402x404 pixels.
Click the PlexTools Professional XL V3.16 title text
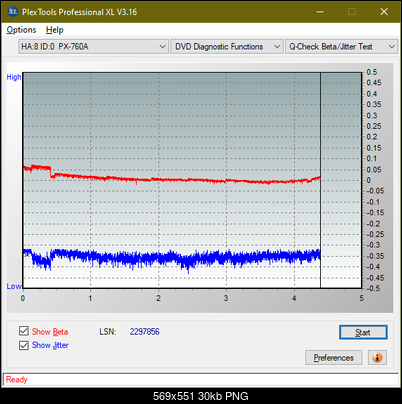click(x=79, y=12)
